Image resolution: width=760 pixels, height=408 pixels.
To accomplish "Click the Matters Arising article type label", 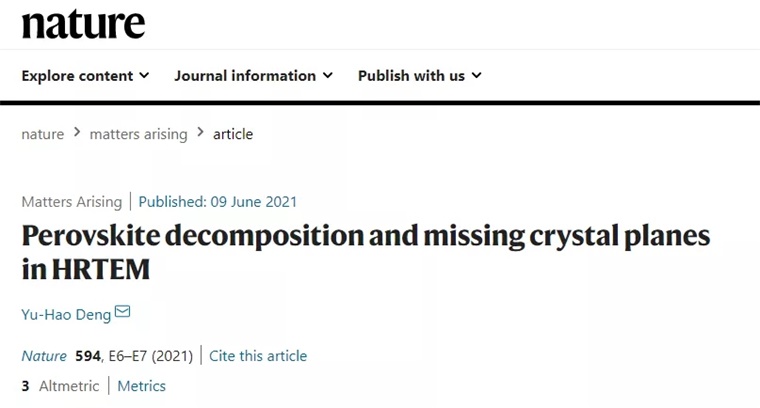I will point(71,201).
